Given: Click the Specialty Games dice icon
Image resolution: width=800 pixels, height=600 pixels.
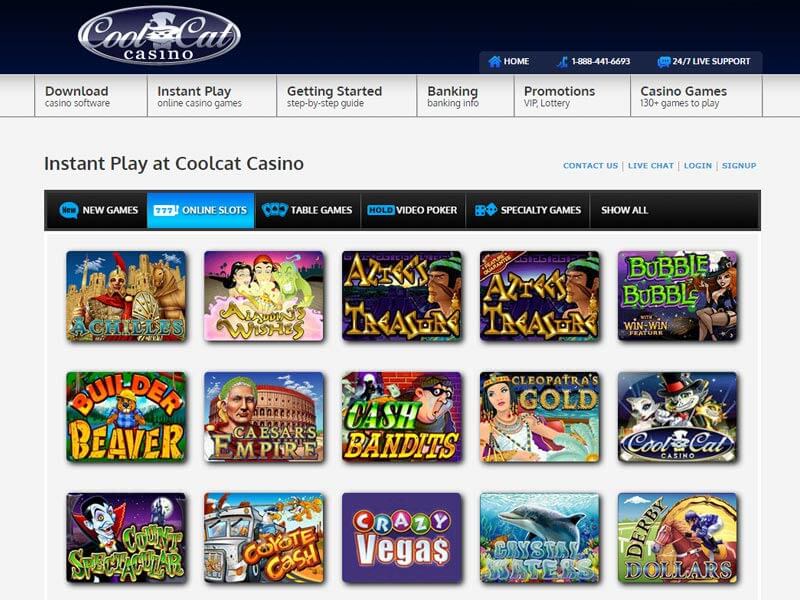Looking at the screenshot, I should click(x=485, y=210).
